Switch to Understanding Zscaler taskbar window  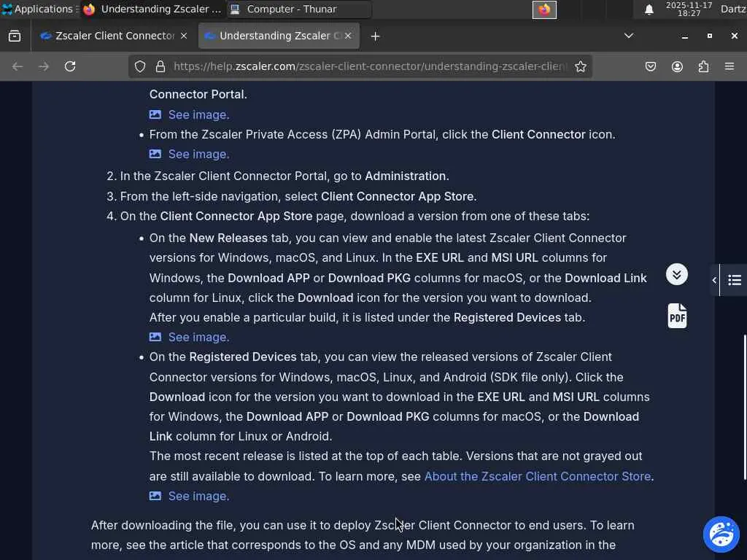point(152,9)
